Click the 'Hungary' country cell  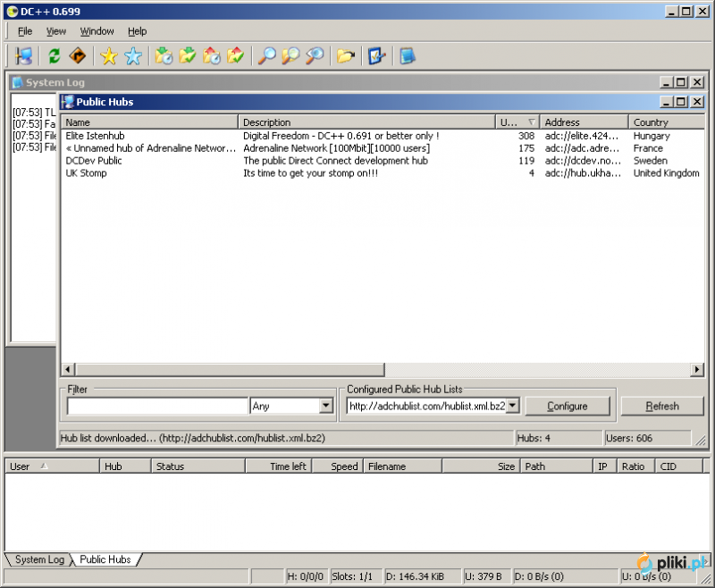(652, 136)
